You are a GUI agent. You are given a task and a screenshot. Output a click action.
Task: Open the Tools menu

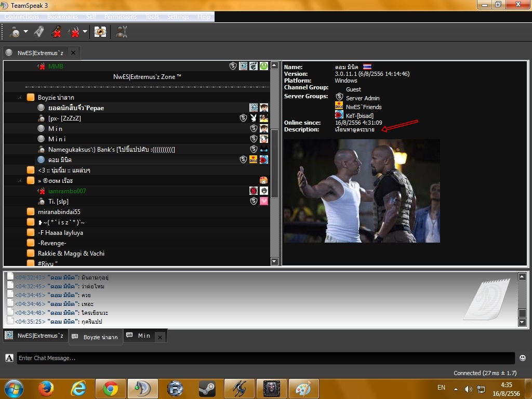(152, 17)
